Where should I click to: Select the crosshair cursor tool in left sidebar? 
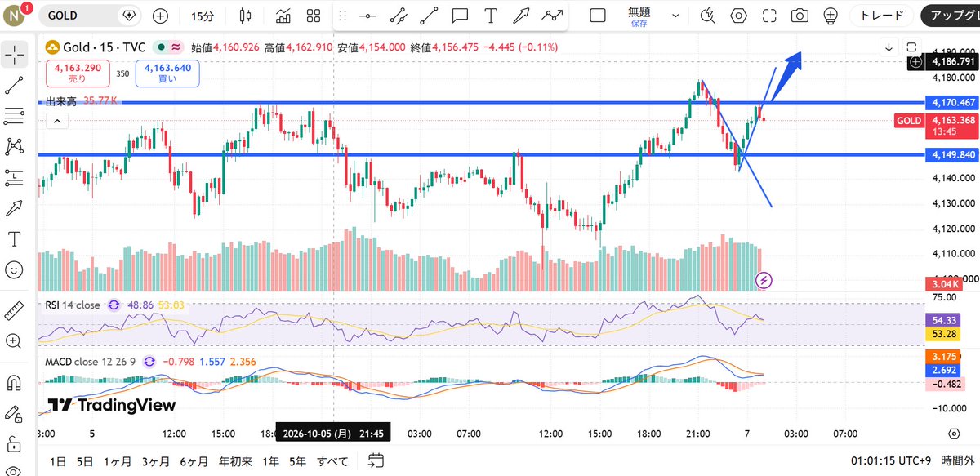pyautogui.click(x=14, y=56)
